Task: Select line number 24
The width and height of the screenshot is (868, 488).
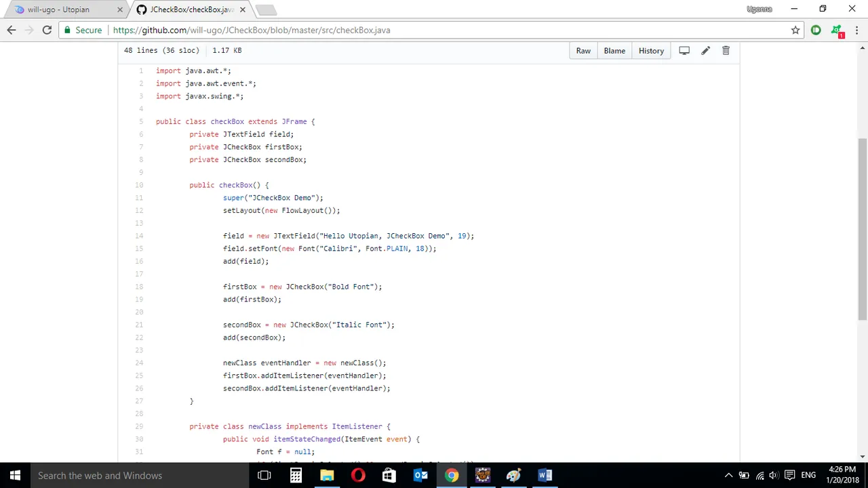Action: pyautogui.click(x=139, y=363)
